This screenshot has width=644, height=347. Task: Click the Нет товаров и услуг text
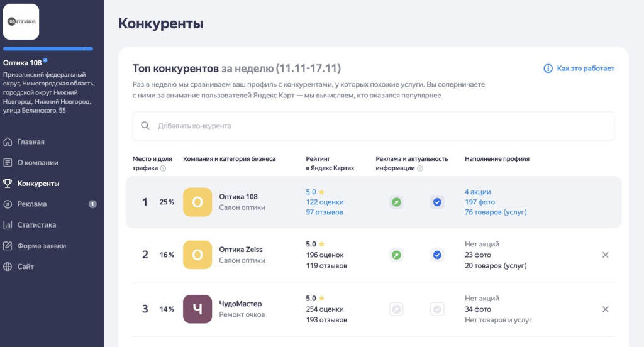pyautogui.click(x=498, y=320)
